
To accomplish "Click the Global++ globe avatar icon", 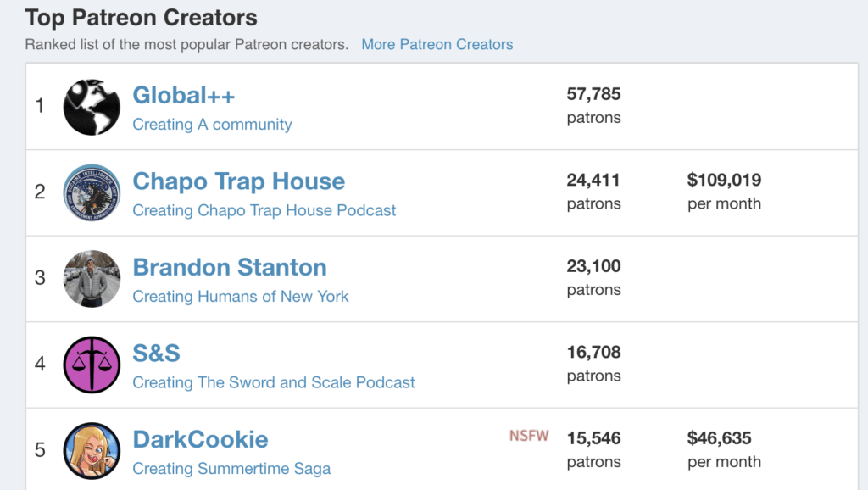I will (x=92, y=107).
